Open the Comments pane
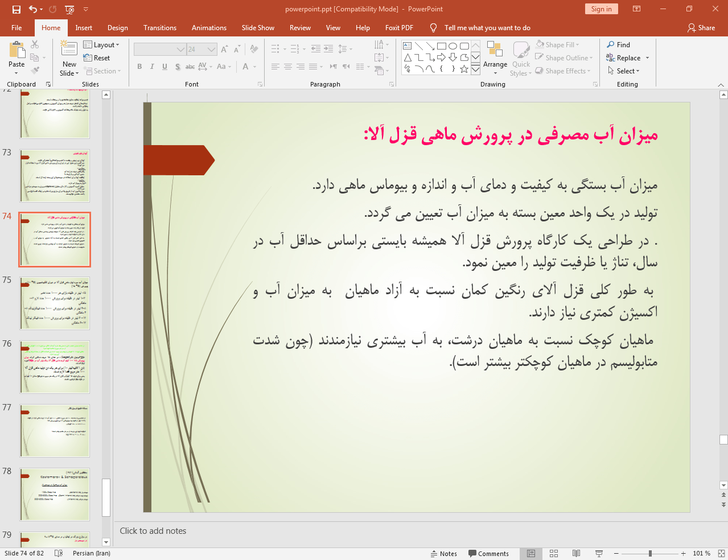 click(x=488, y=554)
